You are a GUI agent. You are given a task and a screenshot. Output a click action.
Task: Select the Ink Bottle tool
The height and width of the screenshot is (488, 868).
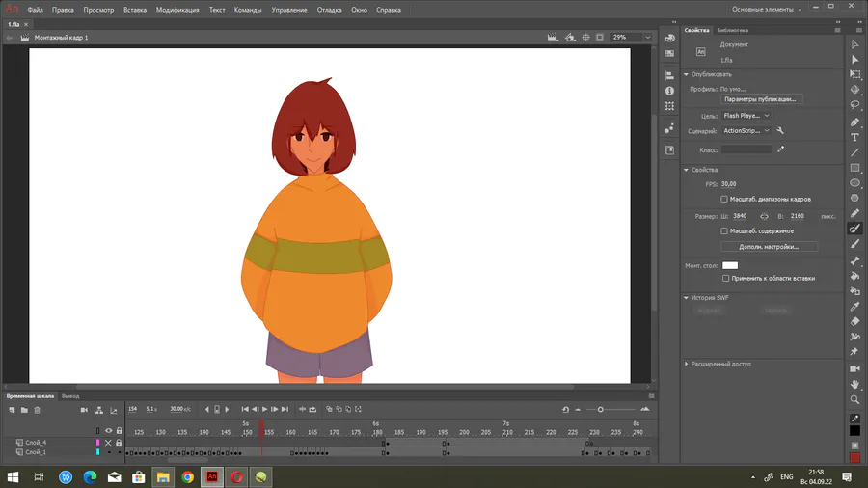pos(854,291)
